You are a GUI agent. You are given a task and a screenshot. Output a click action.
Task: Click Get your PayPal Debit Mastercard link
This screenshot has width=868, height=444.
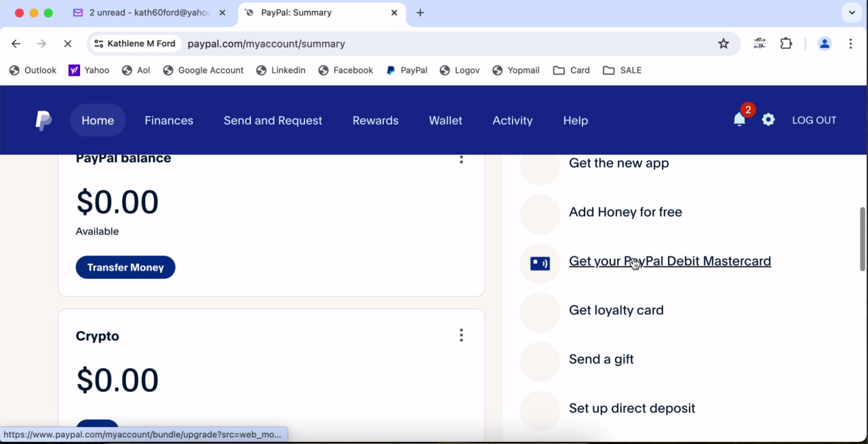670,261
